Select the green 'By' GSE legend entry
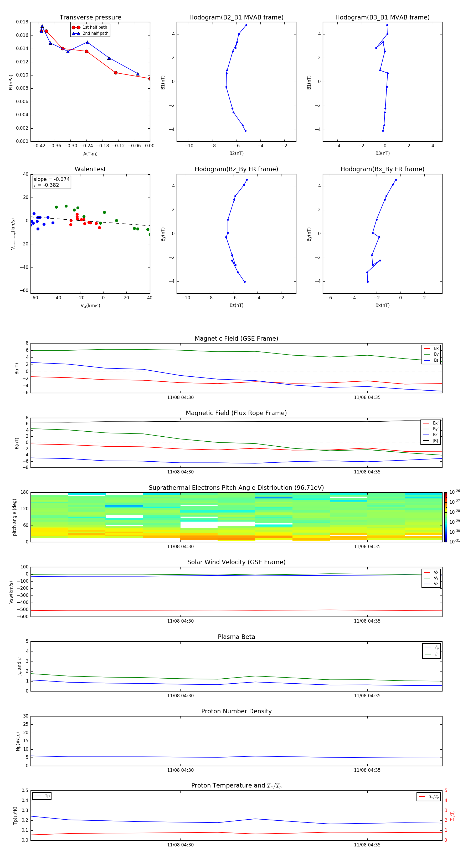473x868 pixels. [x=431, y=355]
